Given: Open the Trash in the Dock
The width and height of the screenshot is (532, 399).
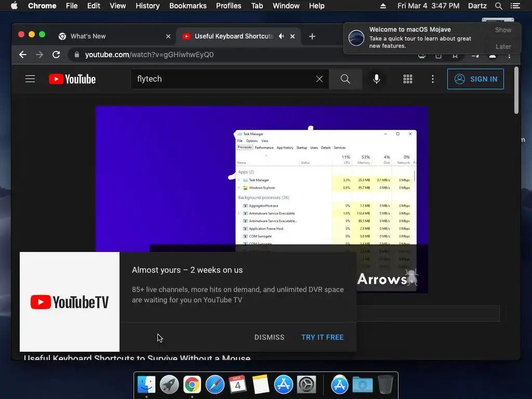Looking at the screenshot, I should pyautogui.click(x=385, y=384).
